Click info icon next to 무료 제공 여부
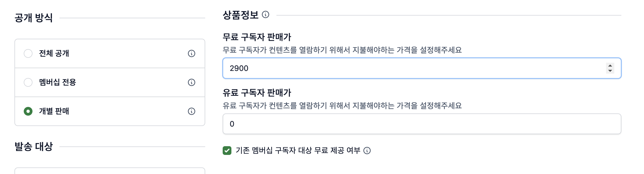 point(367,151)
